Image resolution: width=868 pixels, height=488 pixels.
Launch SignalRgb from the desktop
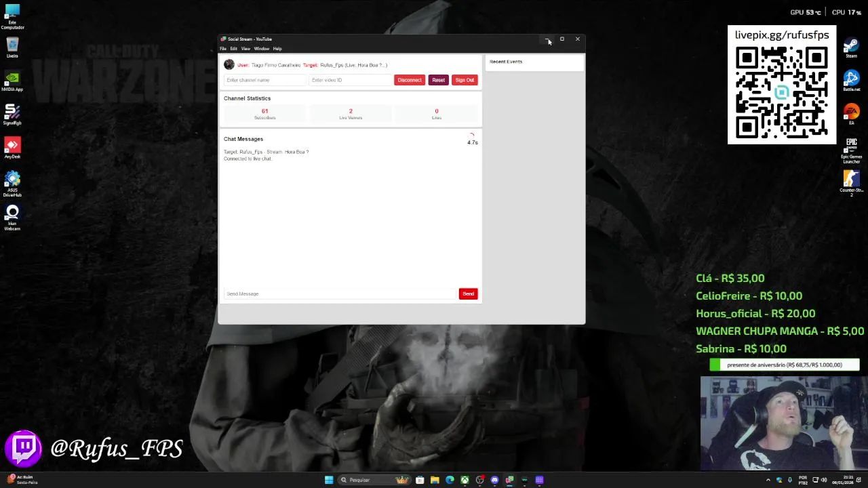point(12,115)
